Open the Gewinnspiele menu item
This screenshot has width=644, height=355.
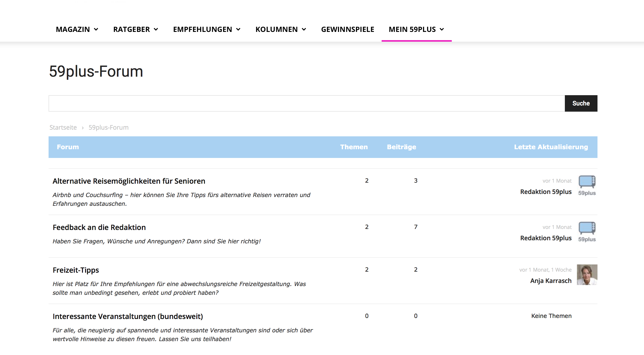tap(347, 29)
